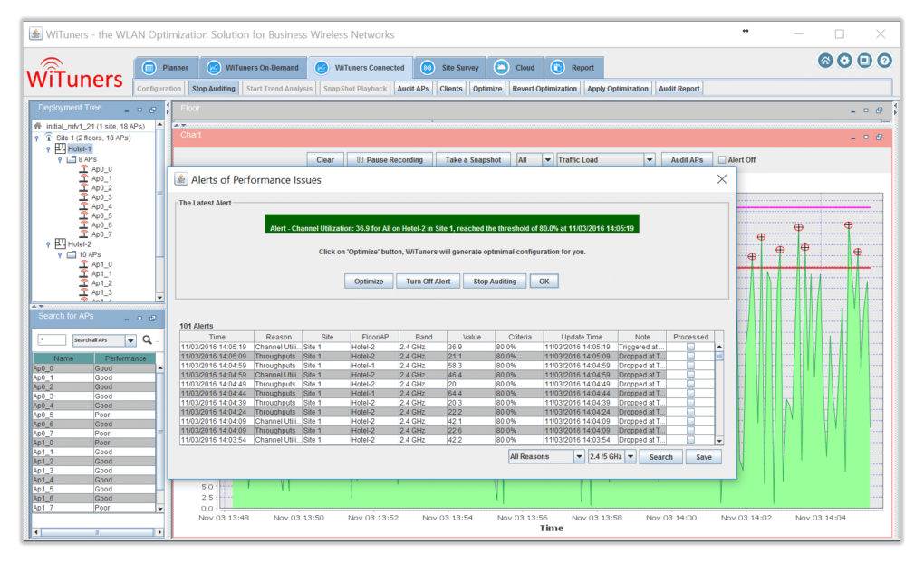
Task: Open the Clients toolbar item
Action: [x=451, y=89]
